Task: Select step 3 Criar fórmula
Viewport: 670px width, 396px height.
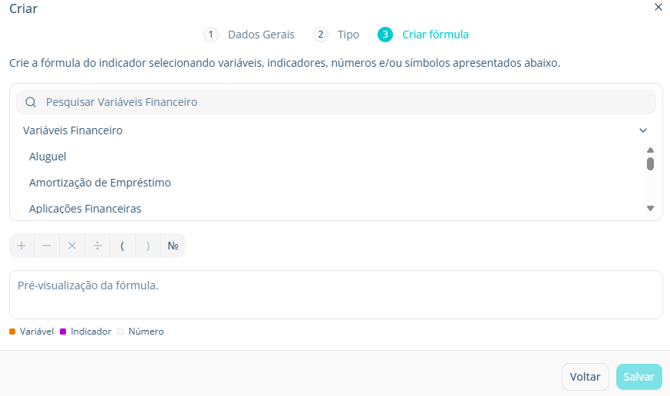Action: 423,35
